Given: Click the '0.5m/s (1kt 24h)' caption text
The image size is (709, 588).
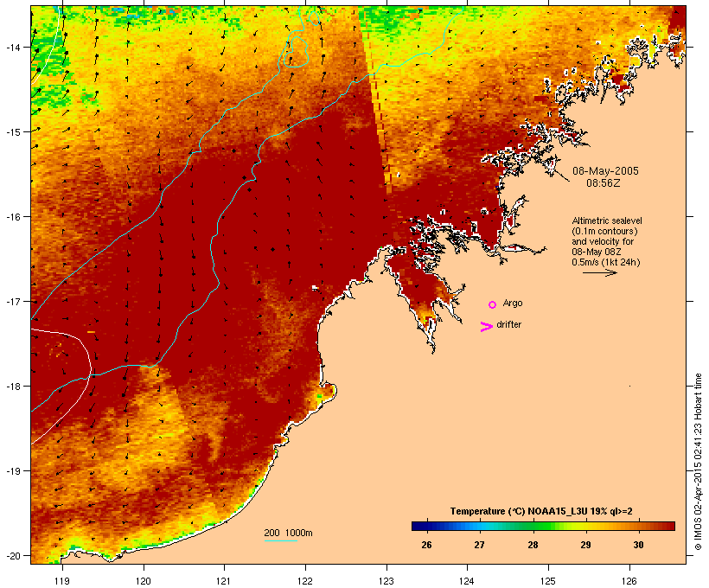Looking at the screenshot, I should point(606,262).
